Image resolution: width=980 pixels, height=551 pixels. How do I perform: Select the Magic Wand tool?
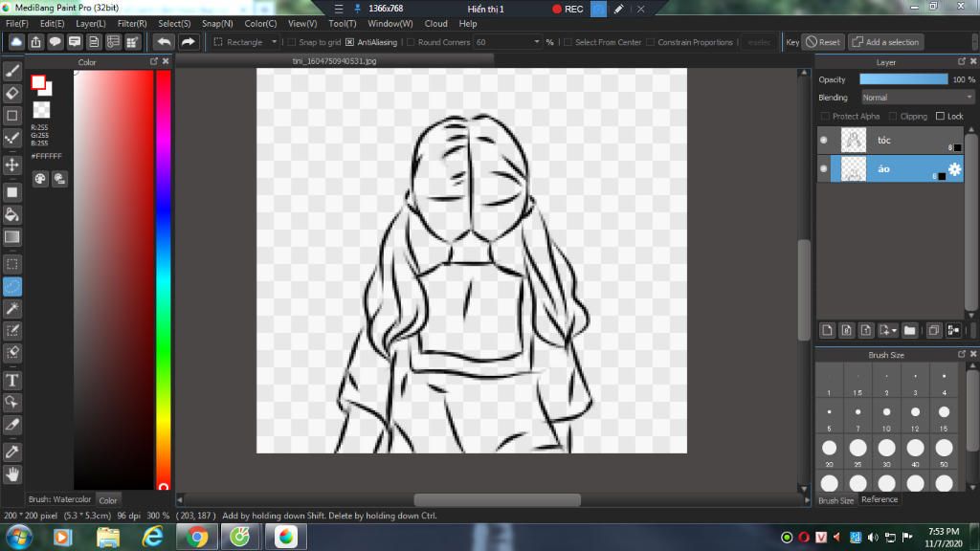(x=11, y=309)
